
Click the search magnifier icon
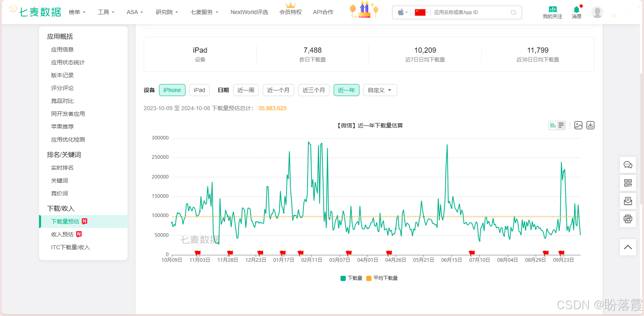click(x=514, y=12)
